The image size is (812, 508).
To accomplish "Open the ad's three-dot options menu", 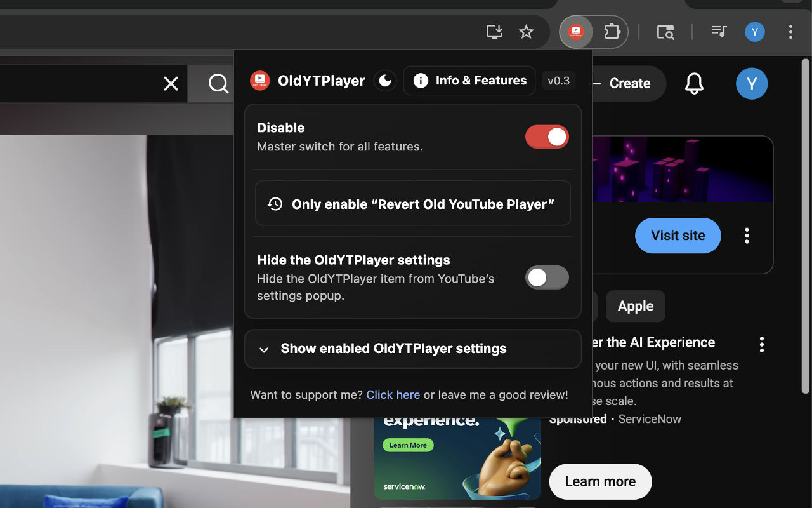I will click(747, 236).
